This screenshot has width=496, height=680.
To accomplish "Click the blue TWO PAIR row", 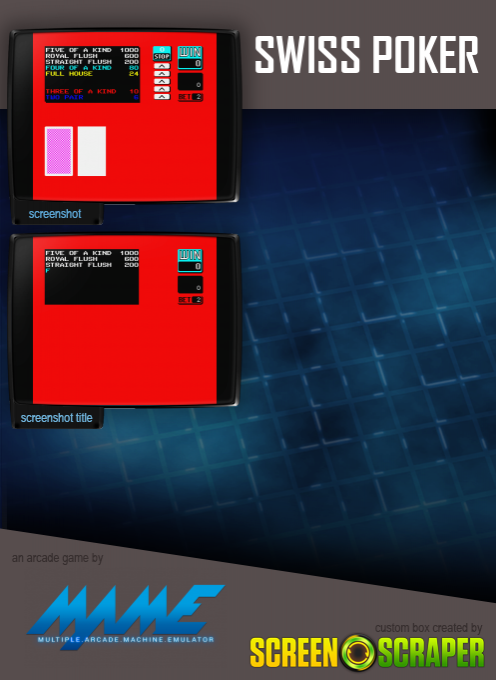I will [x=92, y=97].
